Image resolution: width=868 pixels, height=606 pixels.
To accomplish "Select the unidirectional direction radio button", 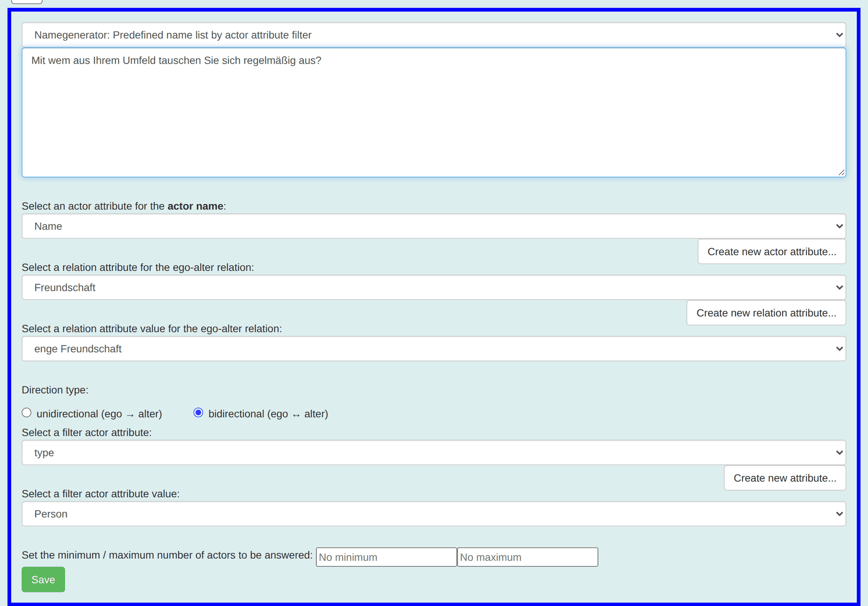I will point(27,413).
